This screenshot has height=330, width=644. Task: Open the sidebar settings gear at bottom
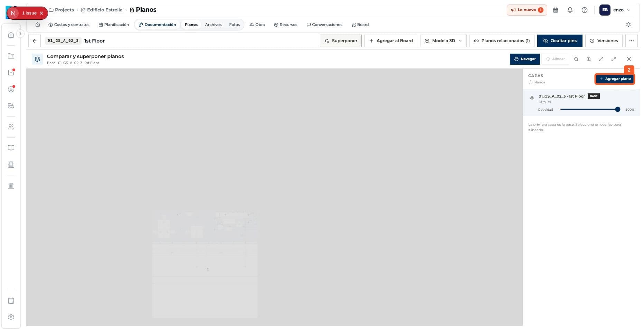coord(11,317)
